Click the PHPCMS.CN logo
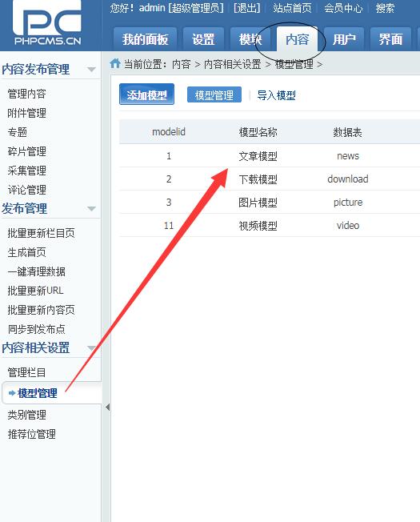The height and width of the screenshot is (522, 420). click(x=47, y=22)
